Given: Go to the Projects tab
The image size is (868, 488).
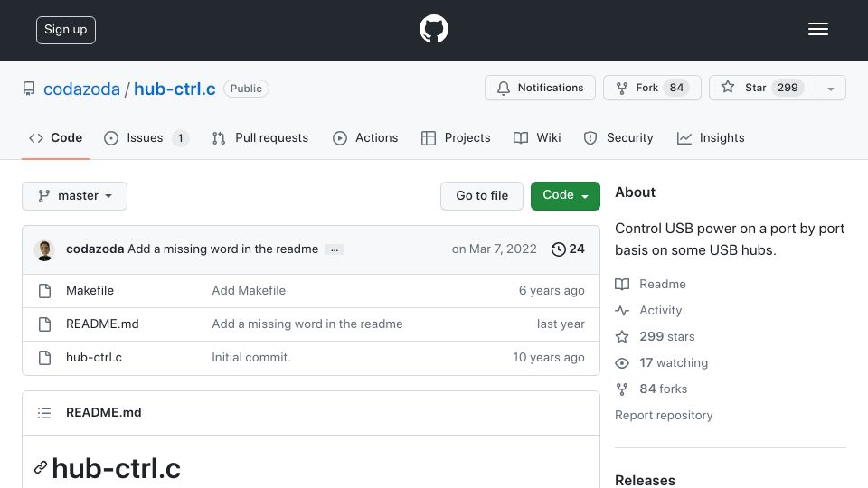Looking at the screenshot, I should (456, 137).
